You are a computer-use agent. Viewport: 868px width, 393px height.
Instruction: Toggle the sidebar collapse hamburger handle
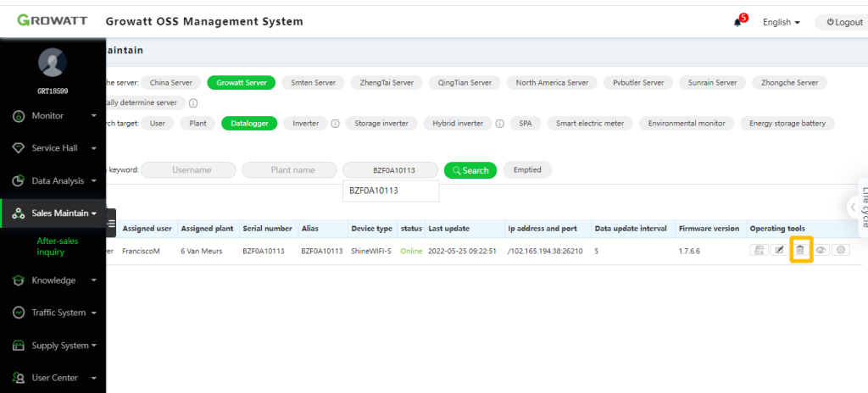111,224
